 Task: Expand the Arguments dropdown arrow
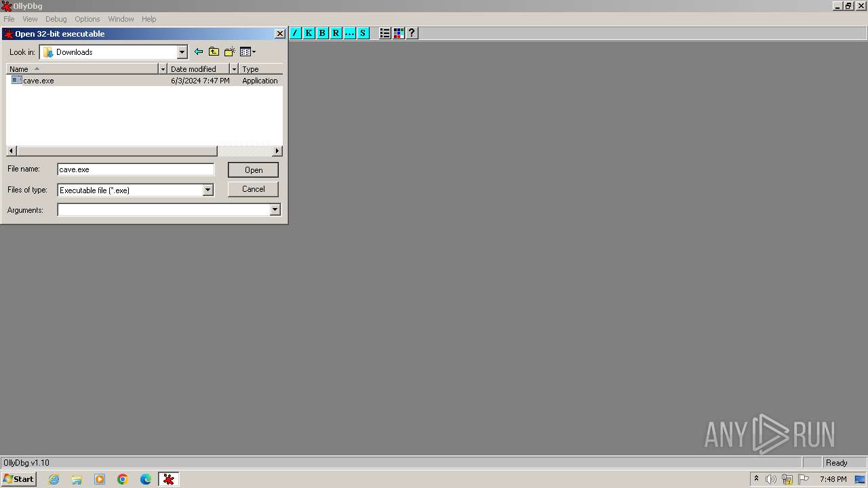275,210
